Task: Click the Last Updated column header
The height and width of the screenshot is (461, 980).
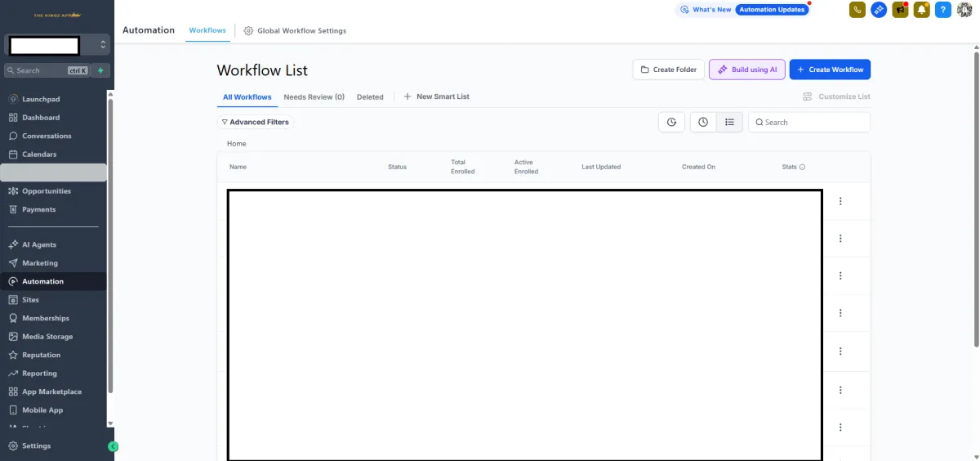Action: coord(601,167)
